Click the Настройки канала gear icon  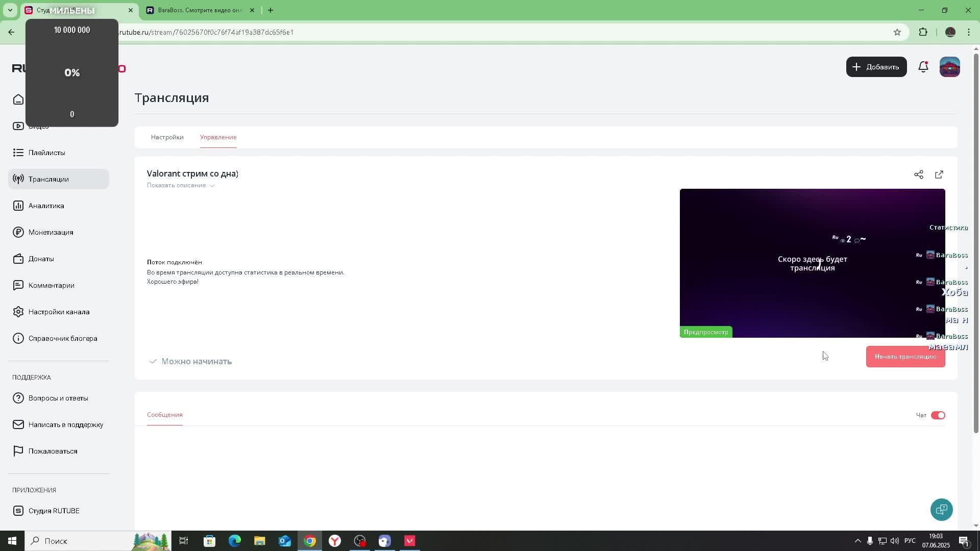click(18, 312)
